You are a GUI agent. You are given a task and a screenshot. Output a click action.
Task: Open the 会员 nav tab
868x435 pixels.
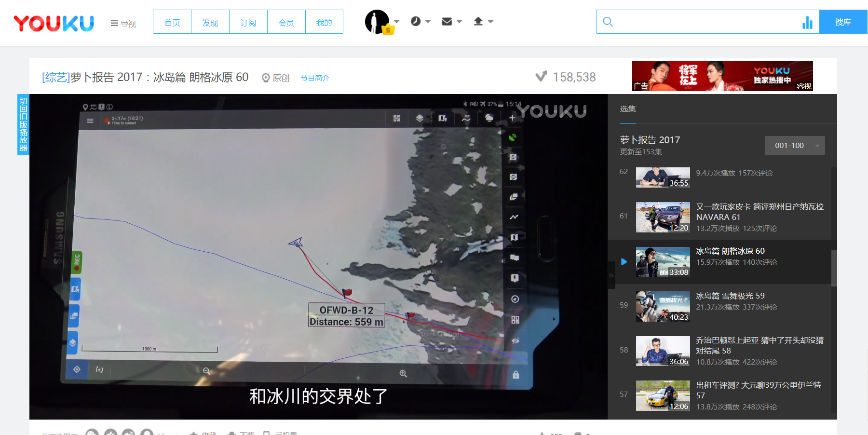click(286, 22)
